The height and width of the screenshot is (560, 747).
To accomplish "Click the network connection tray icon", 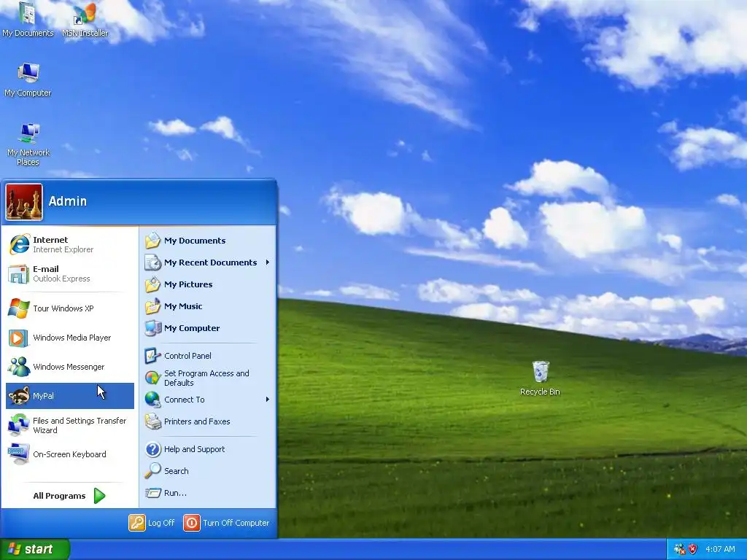I will (x=680, y=549).
